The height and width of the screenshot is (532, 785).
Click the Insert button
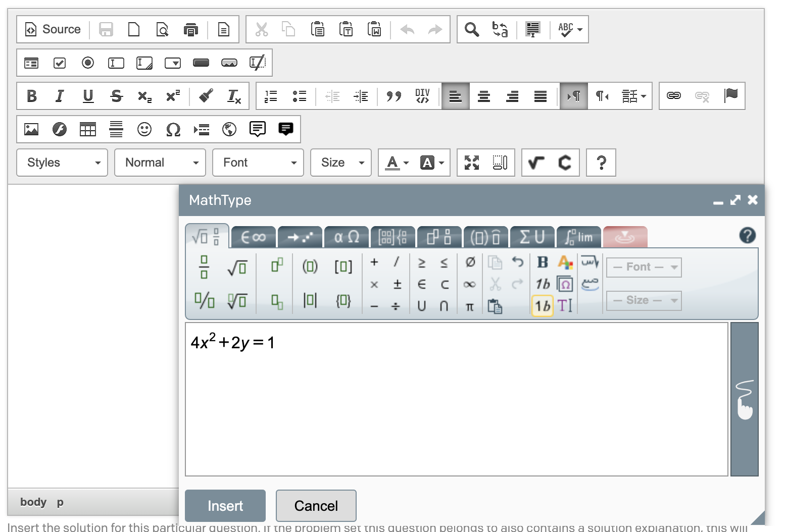click(x=225, y=506)
